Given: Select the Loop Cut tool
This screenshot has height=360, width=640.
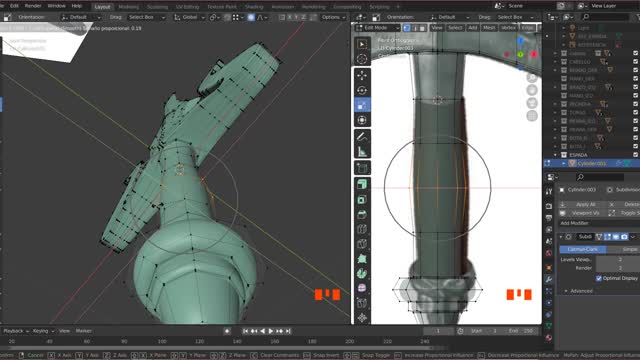Looking at the screenshot, I should tap(362, 229).
